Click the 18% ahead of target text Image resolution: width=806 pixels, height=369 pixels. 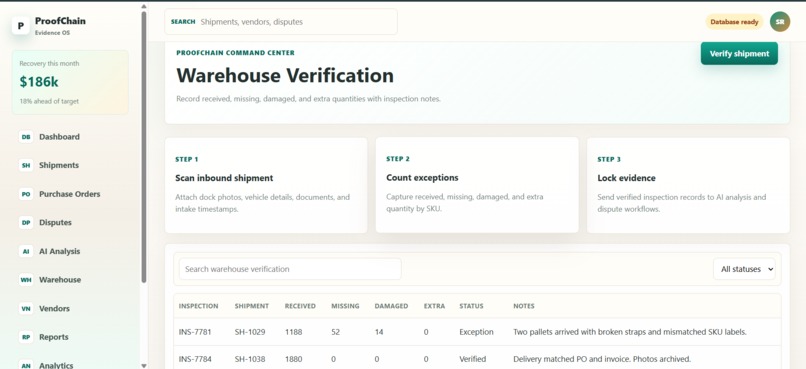(x=49, y=101)
